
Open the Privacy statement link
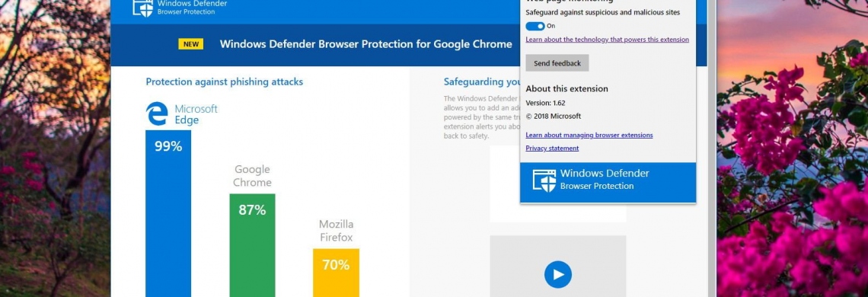552,148
